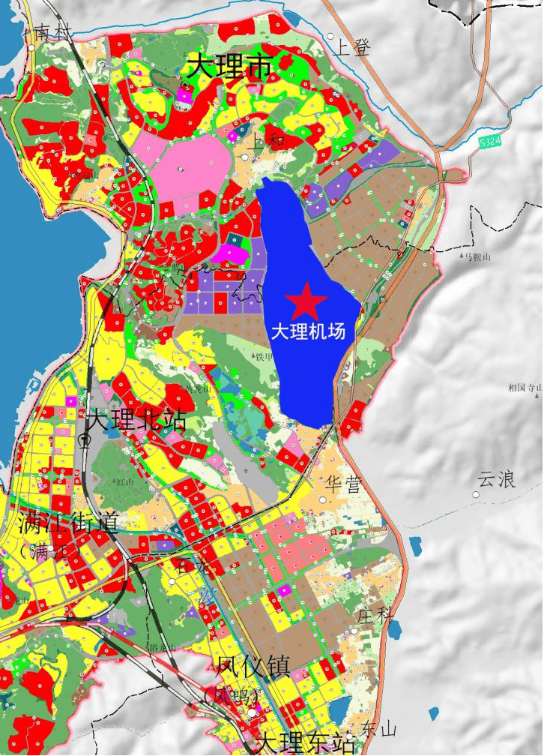Select the (凤鸣) label in parentheses
The width and height of the screenshot is (544, 756).
tap(230, 696)
